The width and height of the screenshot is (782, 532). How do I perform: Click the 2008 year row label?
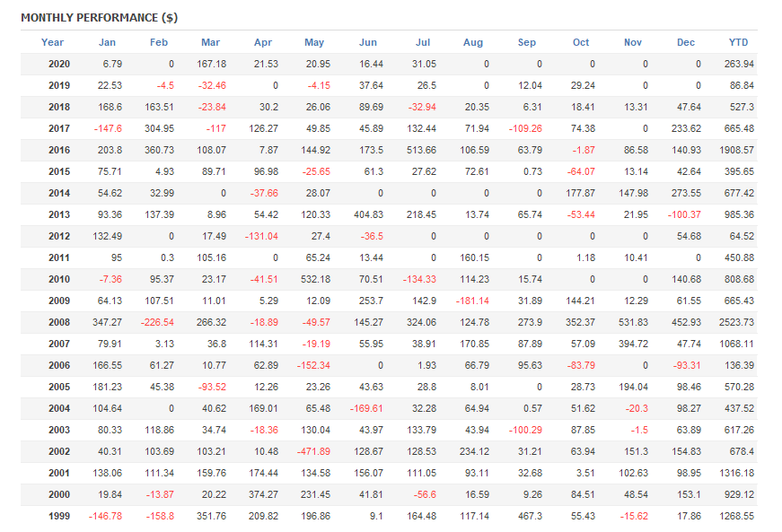[x=58, y=321]
